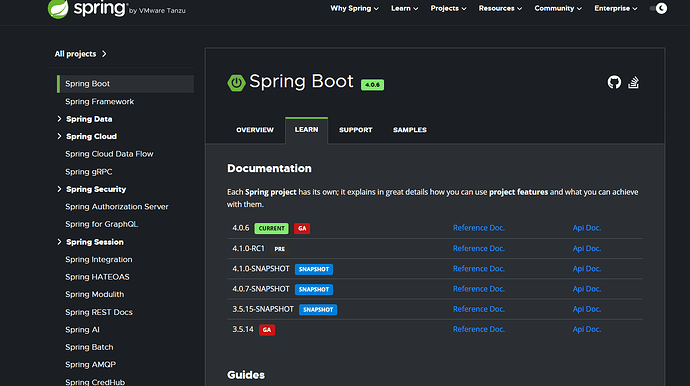Viewport: 690px width, 386px height.
Task: Click the red GA badge on 3.5.14 row
Action: pyautogui.click(x=267, y=330)
